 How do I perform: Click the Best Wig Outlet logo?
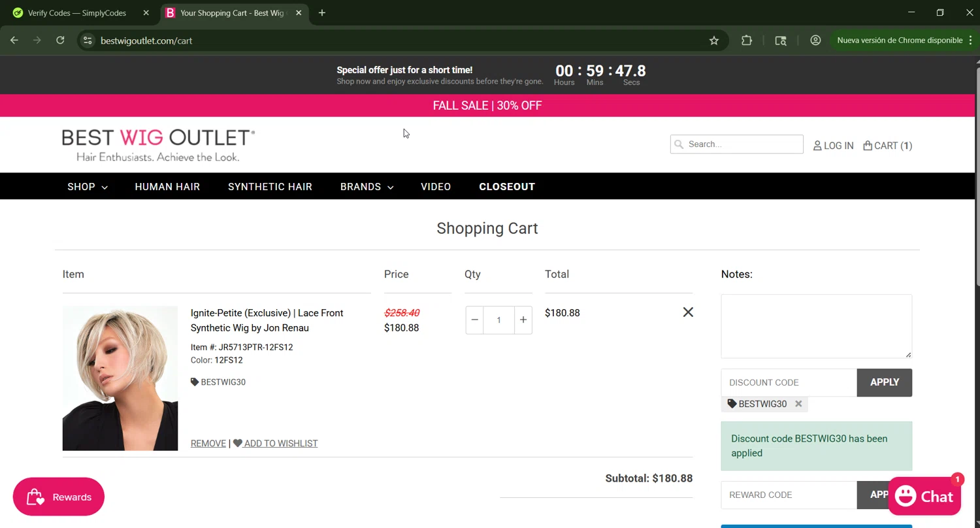158,145
